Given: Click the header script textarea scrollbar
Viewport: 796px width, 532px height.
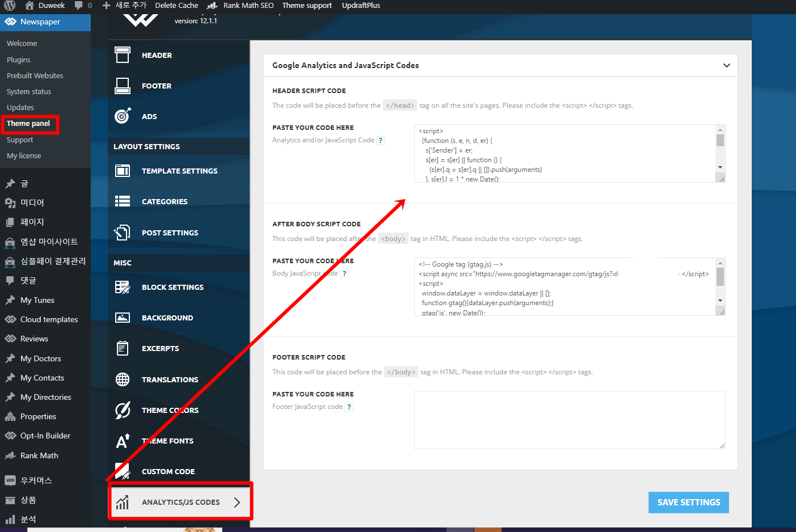Looking at the screenshot, I should (x=720, y=149).
